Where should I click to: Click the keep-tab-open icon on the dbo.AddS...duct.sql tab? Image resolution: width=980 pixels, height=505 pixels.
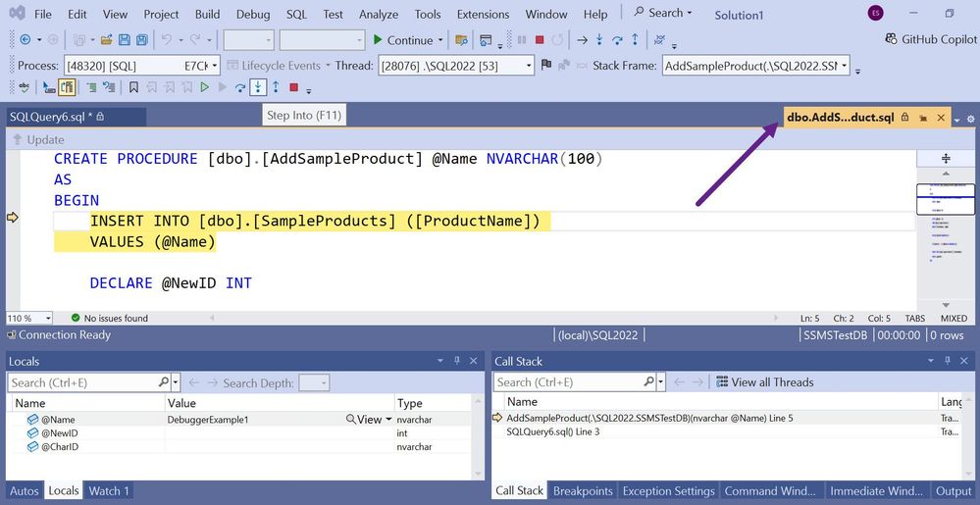923,118
